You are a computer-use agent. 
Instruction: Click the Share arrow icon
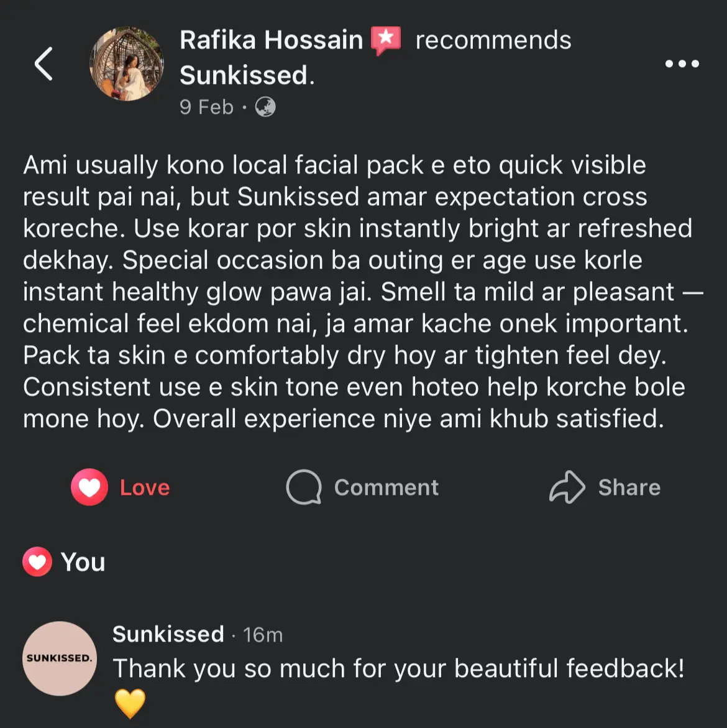(567, 487)
